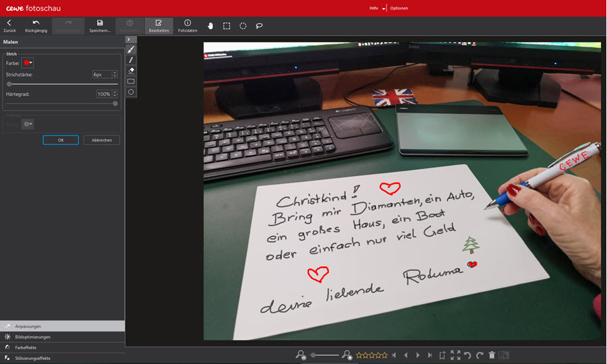Screen dimensions: 607x364
Task: Confirm painting with OK button
Action: pos(61,140)
